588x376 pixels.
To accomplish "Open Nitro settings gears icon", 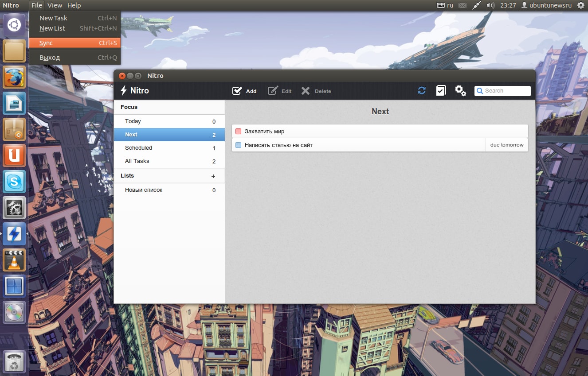I will [460, 91].
